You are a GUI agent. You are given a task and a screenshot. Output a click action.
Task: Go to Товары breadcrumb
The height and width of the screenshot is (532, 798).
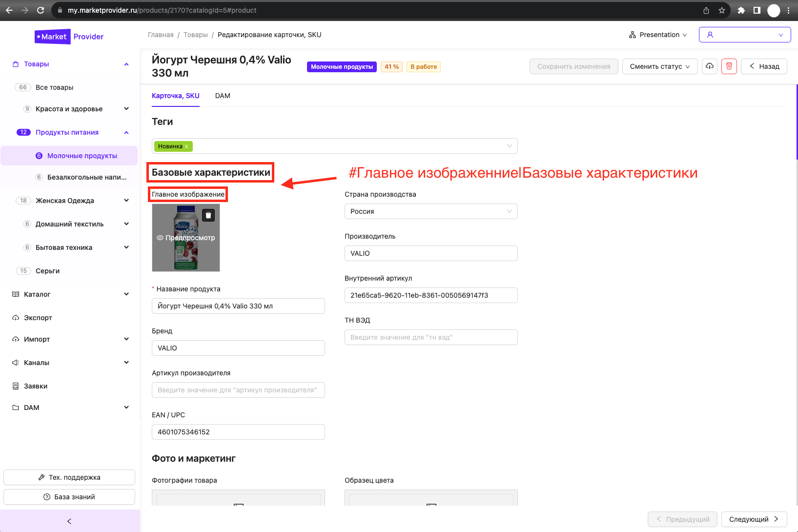(x=196, y=35)
